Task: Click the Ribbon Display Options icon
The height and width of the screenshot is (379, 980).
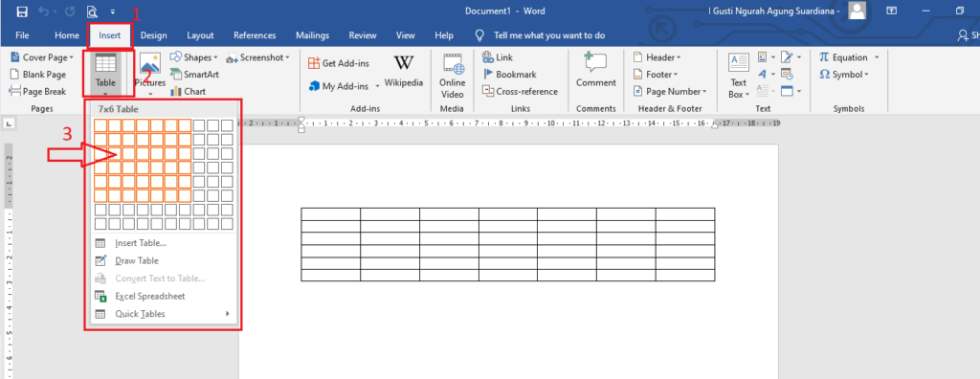Action: pos(891,11)
